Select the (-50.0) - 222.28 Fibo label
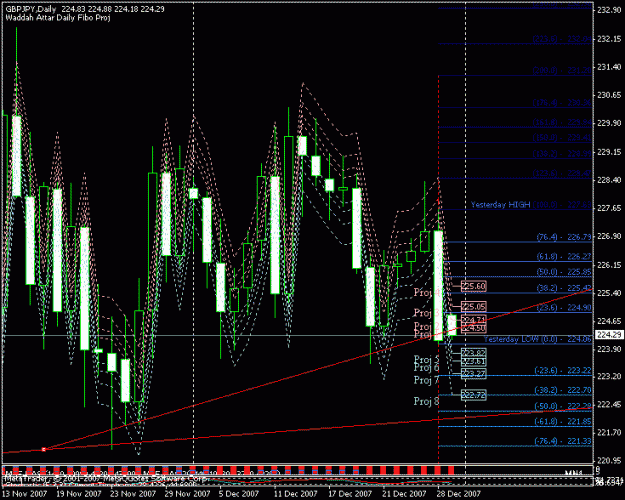 point(563,406)
